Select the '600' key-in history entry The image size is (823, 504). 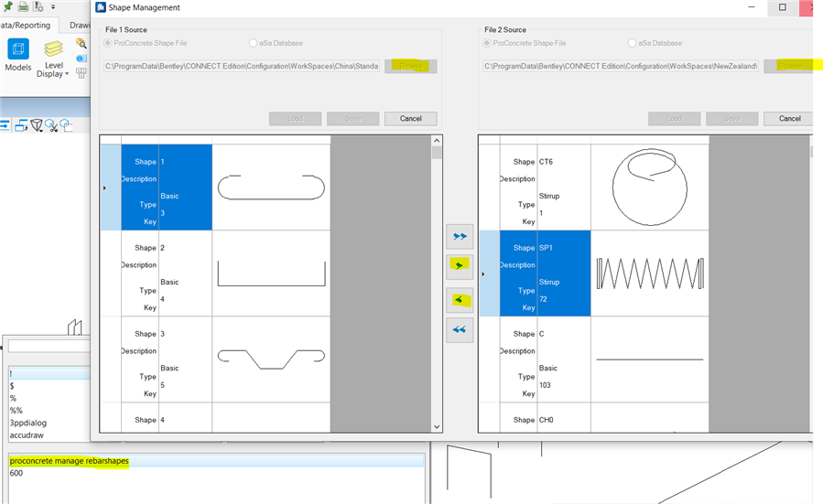coord(16,473)
